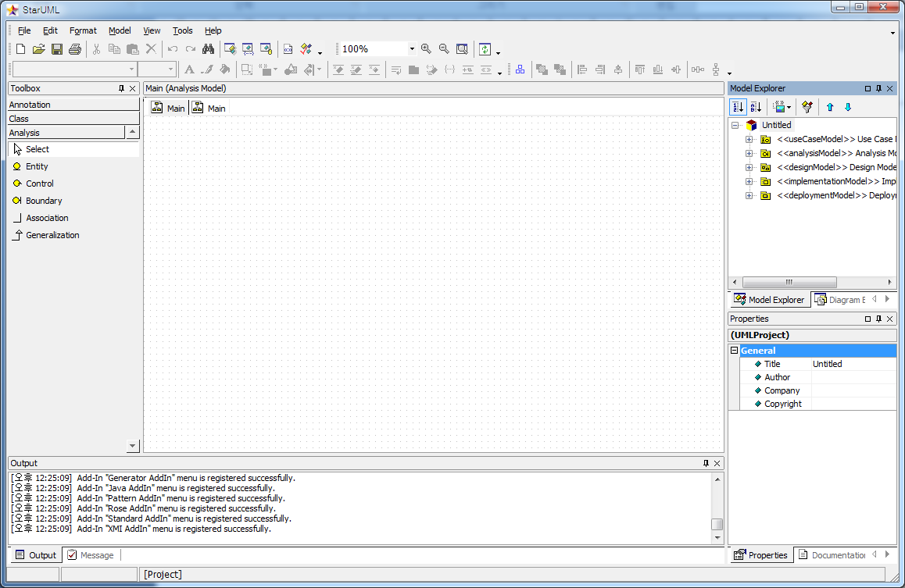The width and height of the screenshot is (905, 588).
Task: Expand the designModel tree node
Action: [x=749, y=167]
